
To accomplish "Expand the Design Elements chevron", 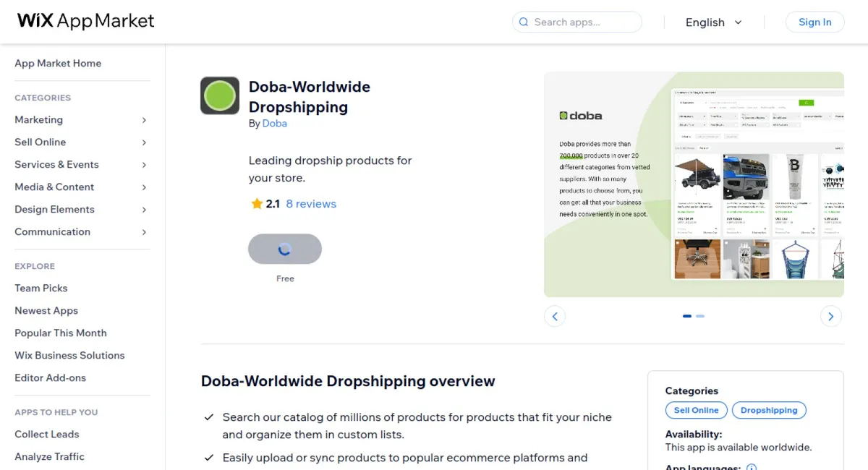I will [x=144, y=210].
